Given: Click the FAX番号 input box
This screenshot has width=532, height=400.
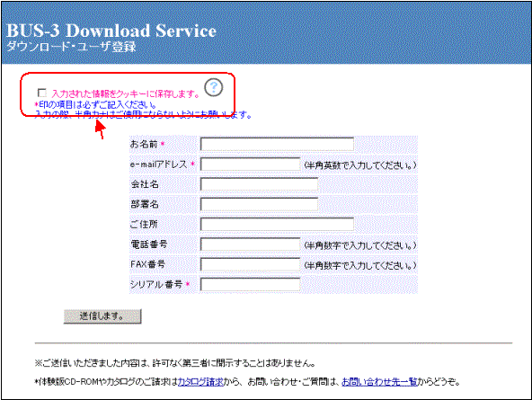Looking at the screenshot, I should point(250,264).
